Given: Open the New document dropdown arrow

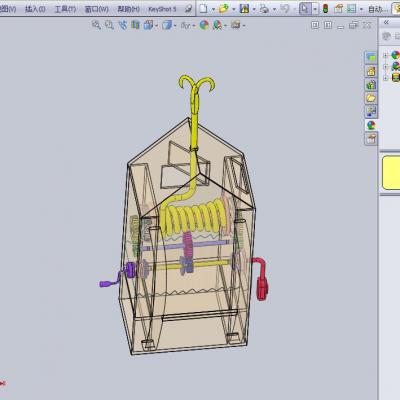Looking at the screenshot, I should point(213,9).
